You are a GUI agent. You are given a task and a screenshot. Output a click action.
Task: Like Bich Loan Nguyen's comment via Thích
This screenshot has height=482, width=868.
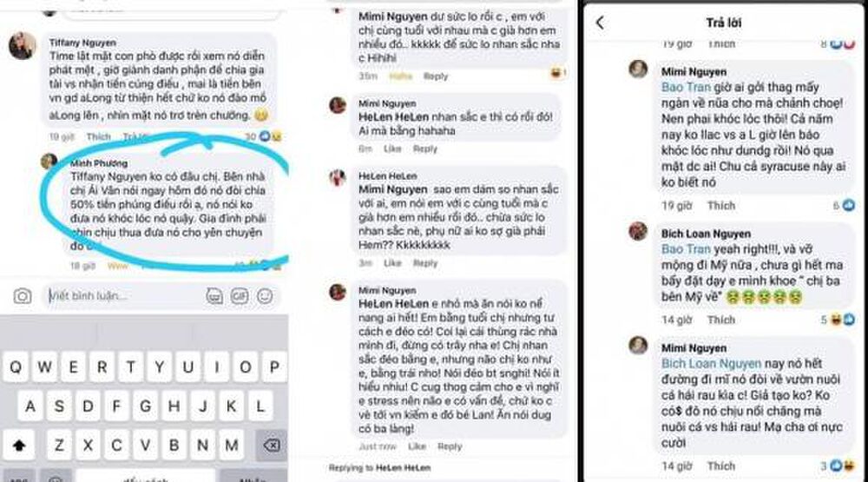coord(721,320)
